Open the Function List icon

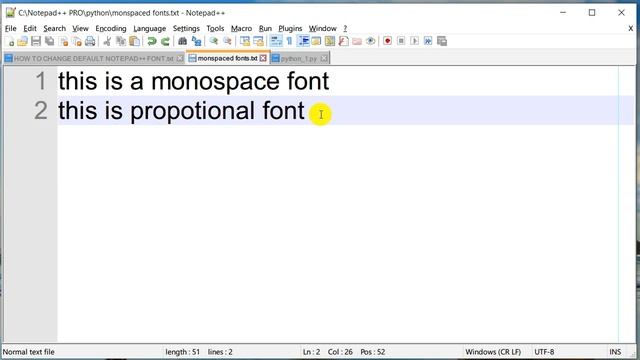coord(344,41)
